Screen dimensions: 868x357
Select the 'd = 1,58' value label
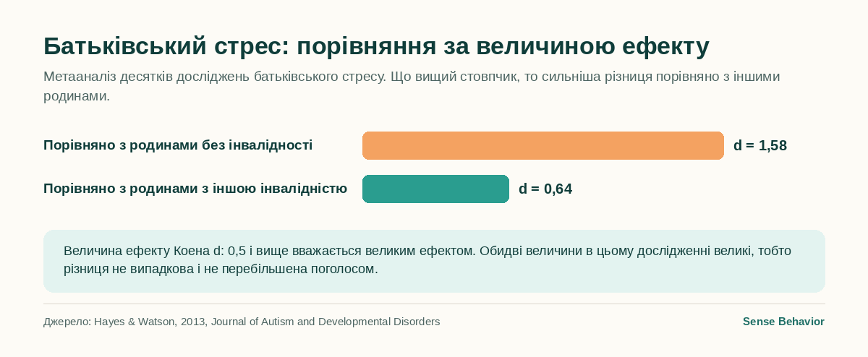760,145
